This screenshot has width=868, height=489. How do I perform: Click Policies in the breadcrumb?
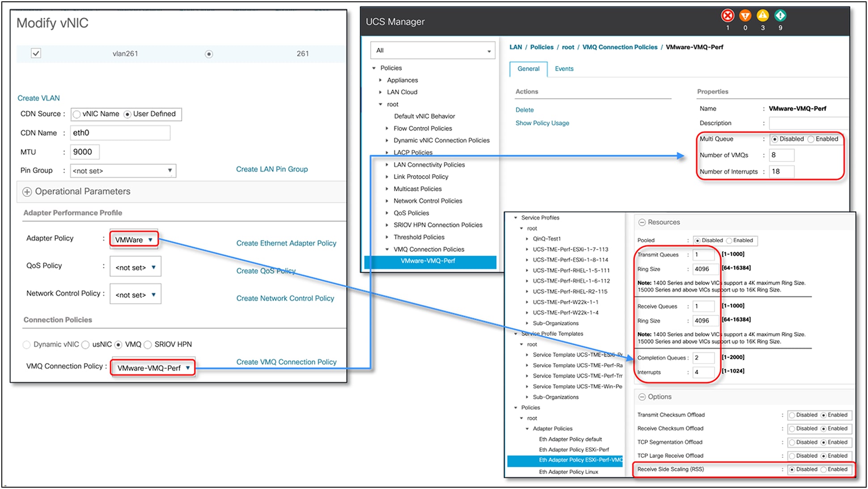542,47
